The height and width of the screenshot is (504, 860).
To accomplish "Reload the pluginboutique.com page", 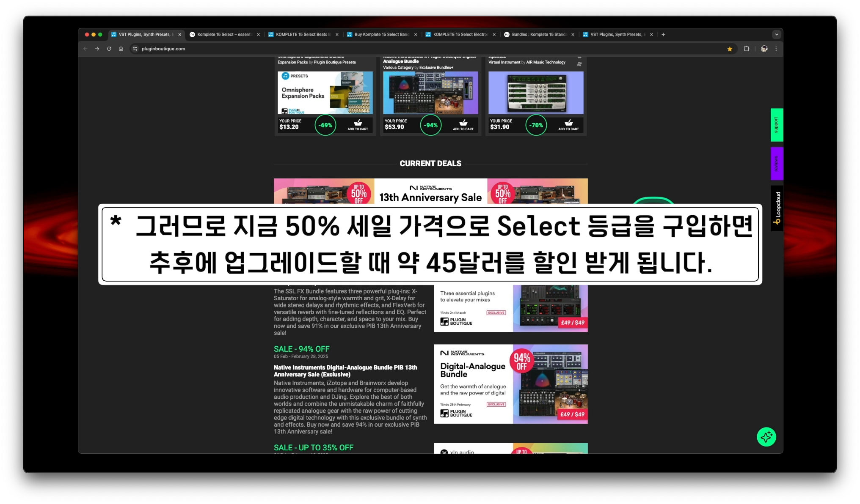I will click(109, 49).
